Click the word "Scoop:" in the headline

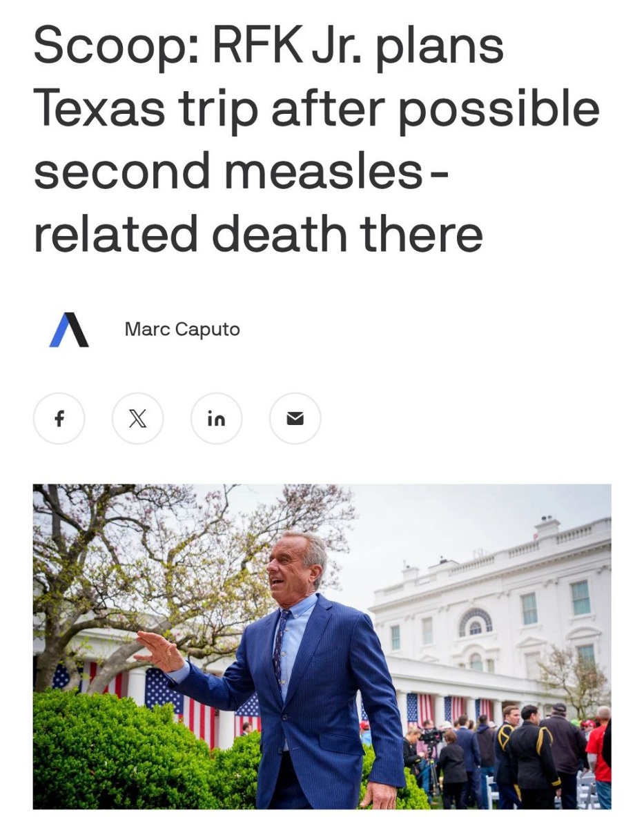click(116, 48)
